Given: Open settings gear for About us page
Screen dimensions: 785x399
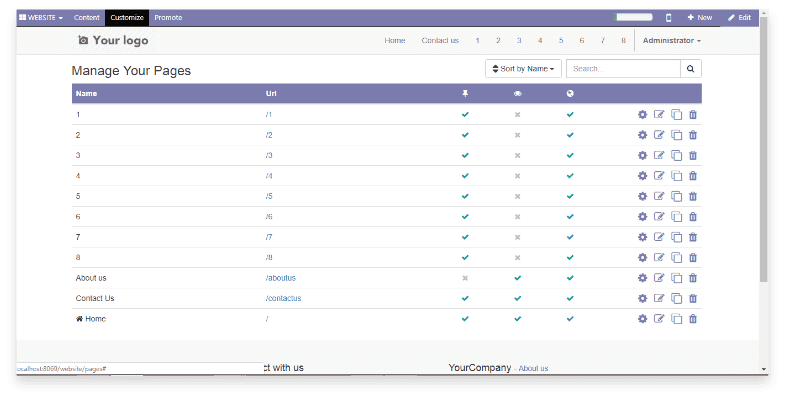Looking at the screenshot, I should click(642, 278).
